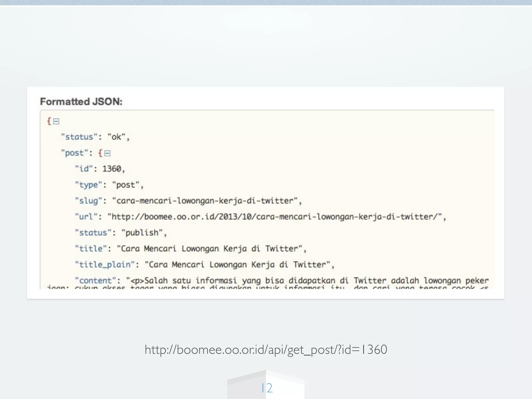Select the "title_plain" line
The width and height of the screenshot is (532, 399).
[x=205, y=265]
